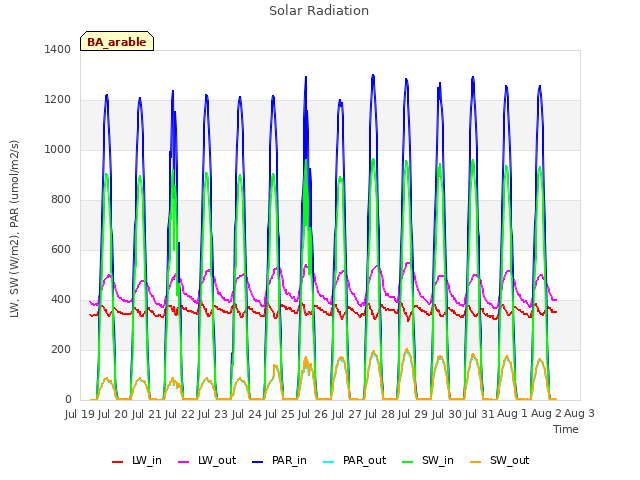Click the 1200 y-axis tick label
Screen dimensions: 640x480
click(x=58, y=100)
